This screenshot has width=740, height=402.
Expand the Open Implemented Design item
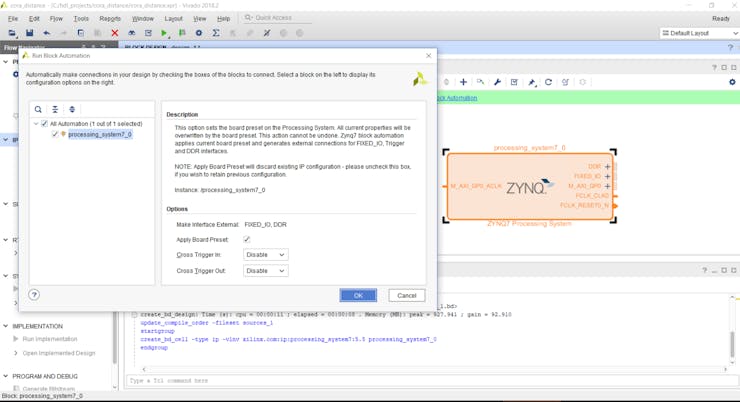tap(16, 353)
